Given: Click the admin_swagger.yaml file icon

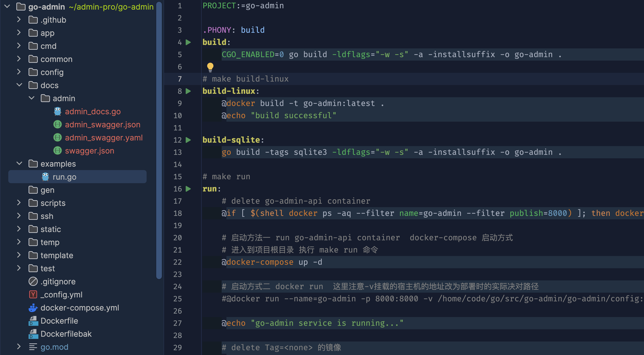Looking at the screenshot, I should pyautogui.click(x=58, y=137).
